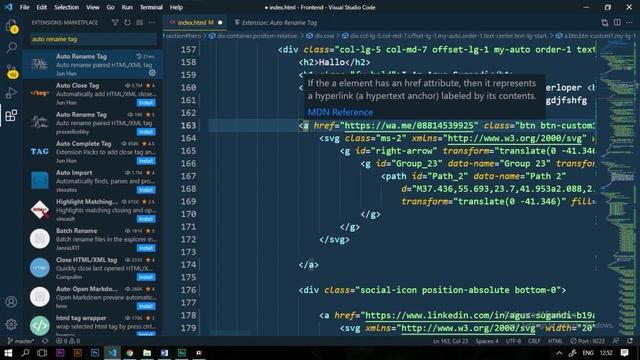Open File Explorer from the taskbar

147,353
